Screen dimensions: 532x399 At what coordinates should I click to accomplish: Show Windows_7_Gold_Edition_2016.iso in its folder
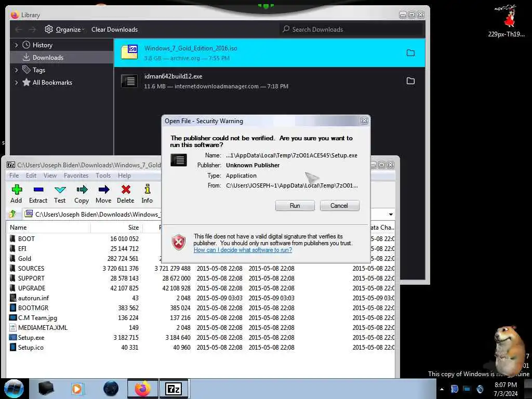tap(410, 53)
